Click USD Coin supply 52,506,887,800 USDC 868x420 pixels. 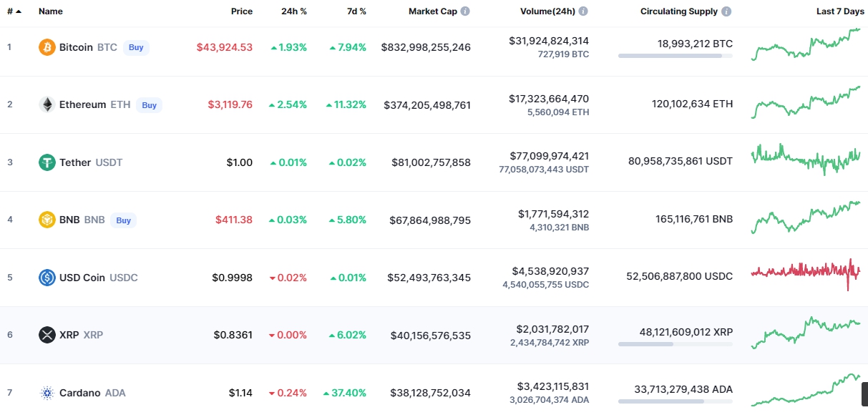click(x=680, y=276)
